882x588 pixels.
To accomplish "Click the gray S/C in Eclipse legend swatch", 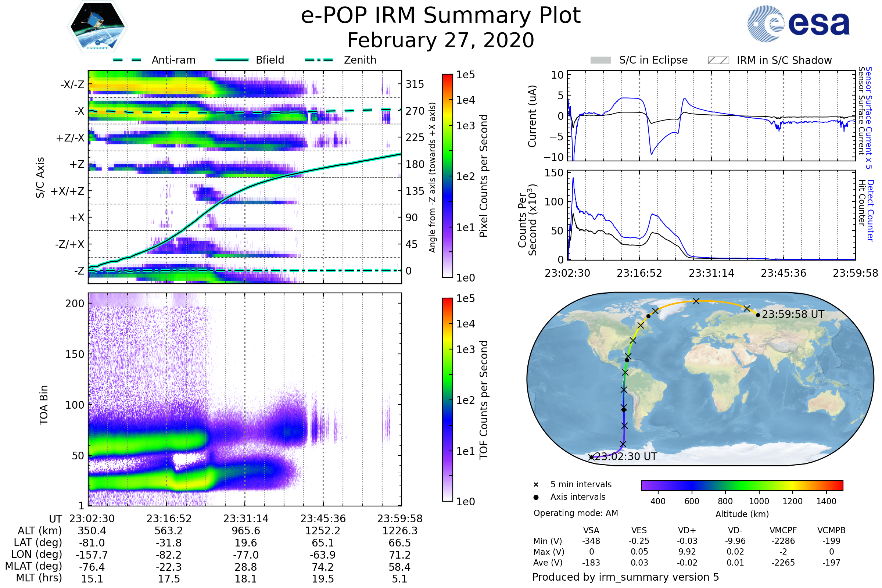I will 600,60.
